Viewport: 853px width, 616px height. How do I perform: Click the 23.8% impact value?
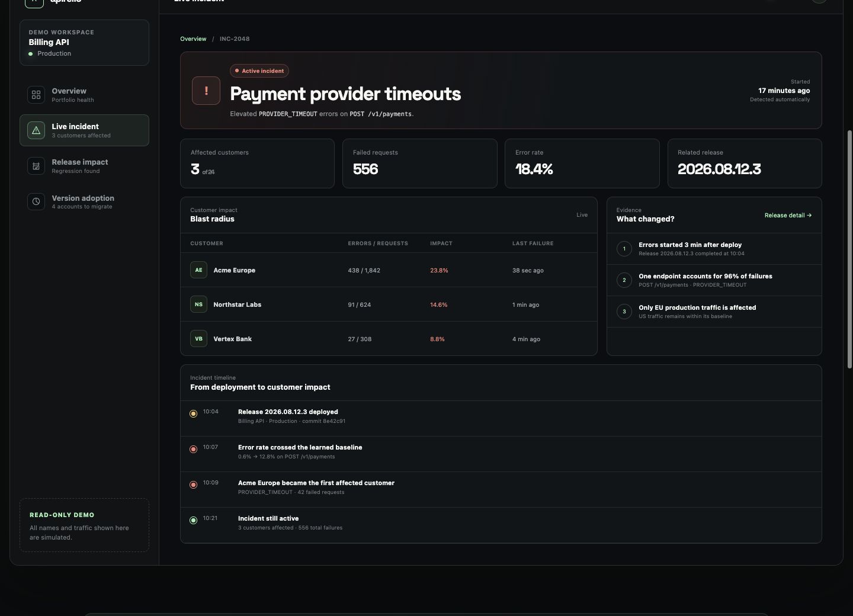coord(439,271)
